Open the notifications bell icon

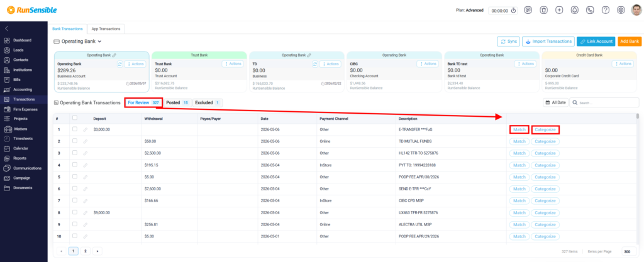(575, 10)
